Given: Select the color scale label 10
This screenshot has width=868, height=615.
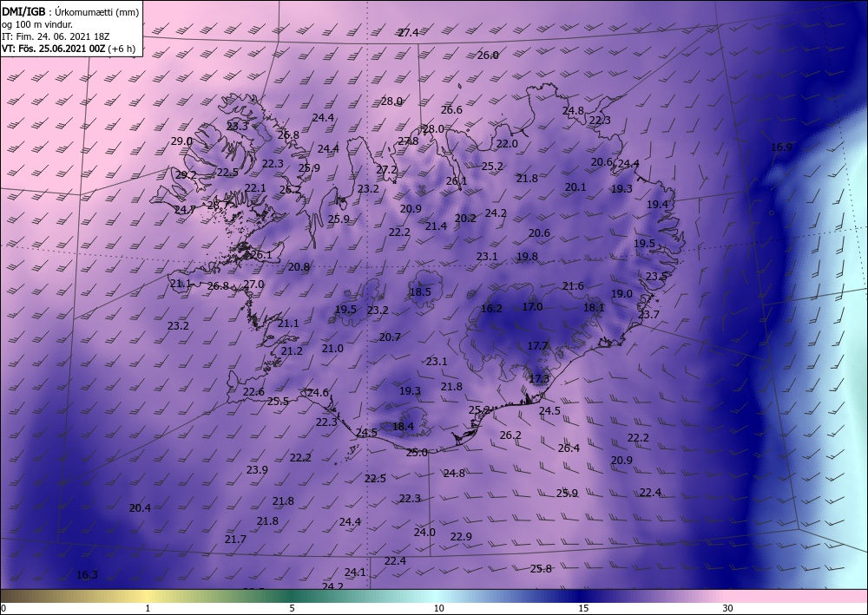Looking at the screenshot, I should [x=438, y=608].
